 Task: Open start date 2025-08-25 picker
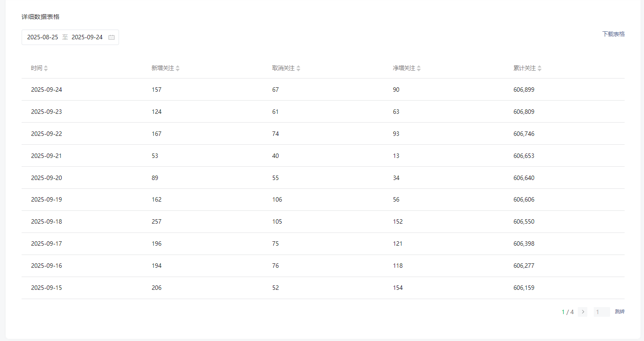43,37
